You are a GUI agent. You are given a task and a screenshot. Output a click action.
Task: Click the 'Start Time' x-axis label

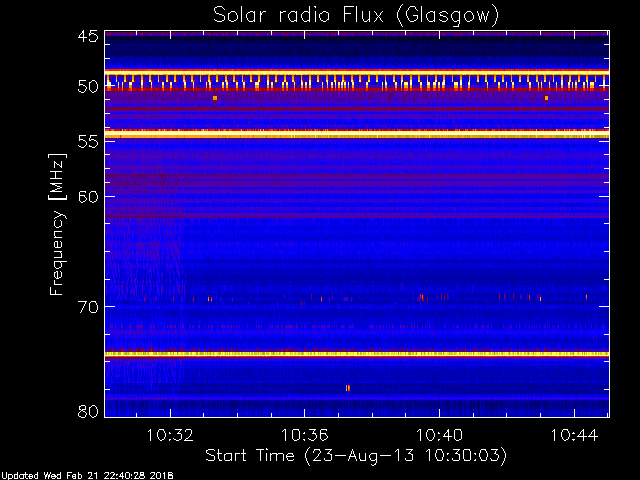tap(356, 455)
